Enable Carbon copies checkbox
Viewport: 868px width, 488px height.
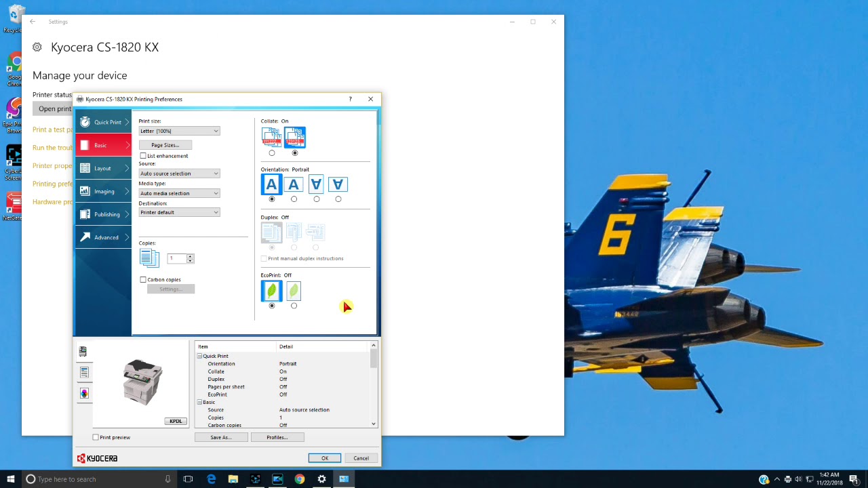(143, 279)
